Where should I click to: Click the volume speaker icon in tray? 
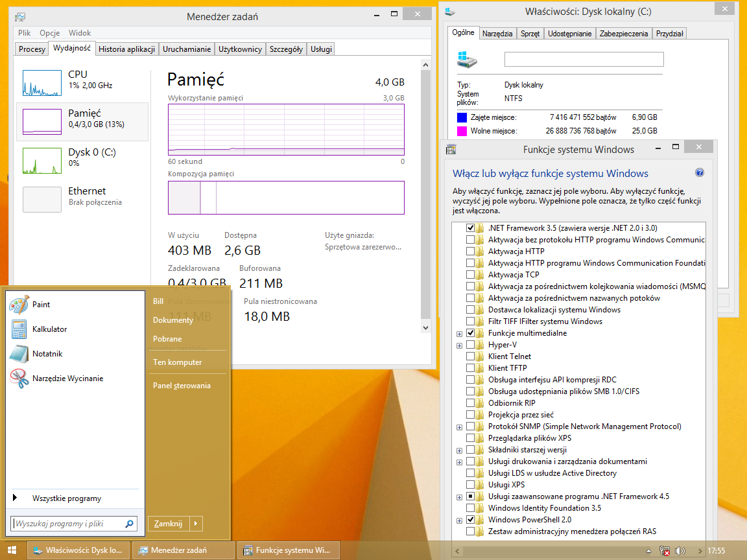pos(680,550)
